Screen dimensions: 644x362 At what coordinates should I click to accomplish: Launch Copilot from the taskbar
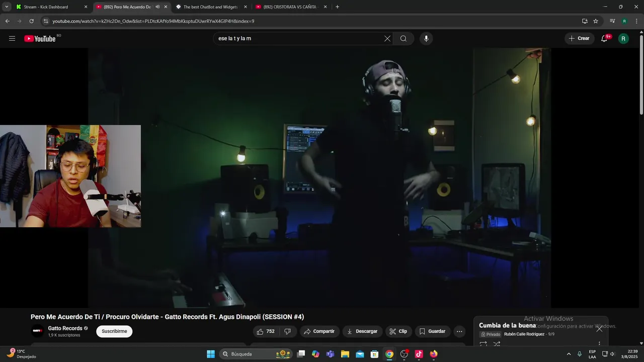315,354
